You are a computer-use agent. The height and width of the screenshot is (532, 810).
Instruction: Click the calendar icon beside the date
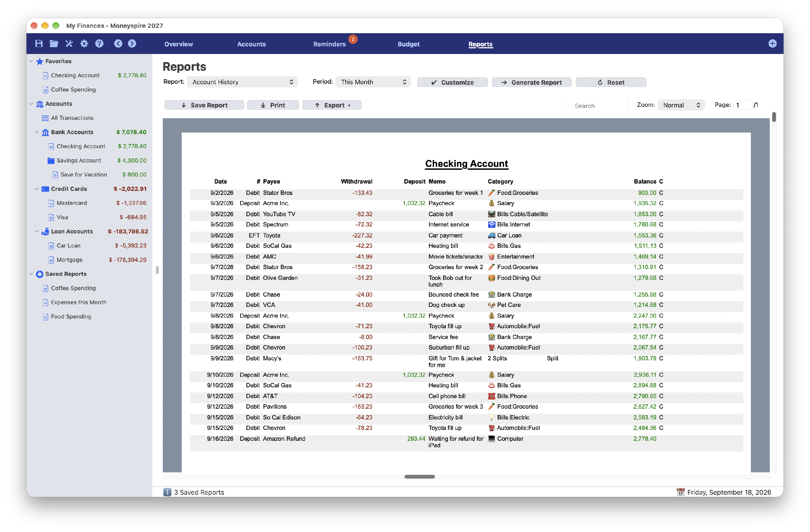tap(680, 492)
